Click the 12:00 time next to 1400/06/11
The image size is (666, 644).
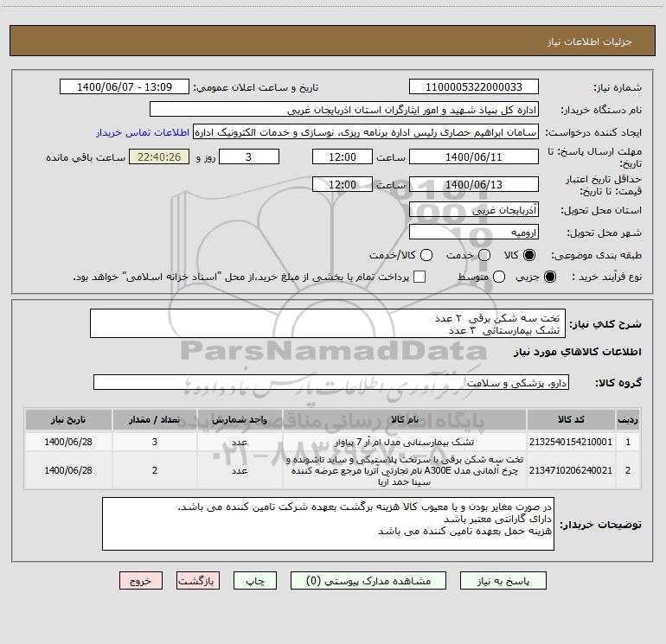(343, 156)
